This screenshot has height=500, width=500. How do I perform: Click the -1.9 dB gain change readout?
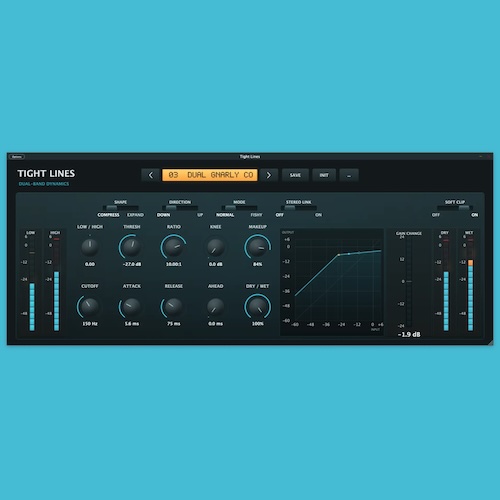(x=409, y=334)
